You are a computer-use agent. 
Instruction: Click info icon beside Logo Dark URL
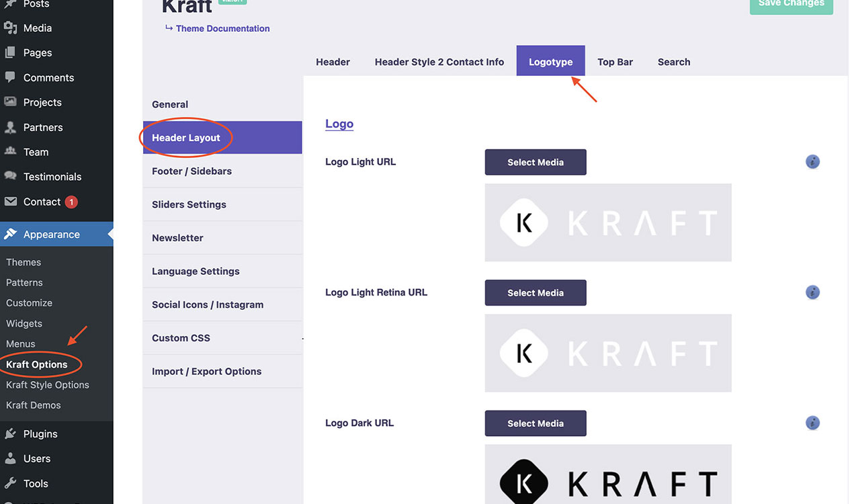click(812, 423)
